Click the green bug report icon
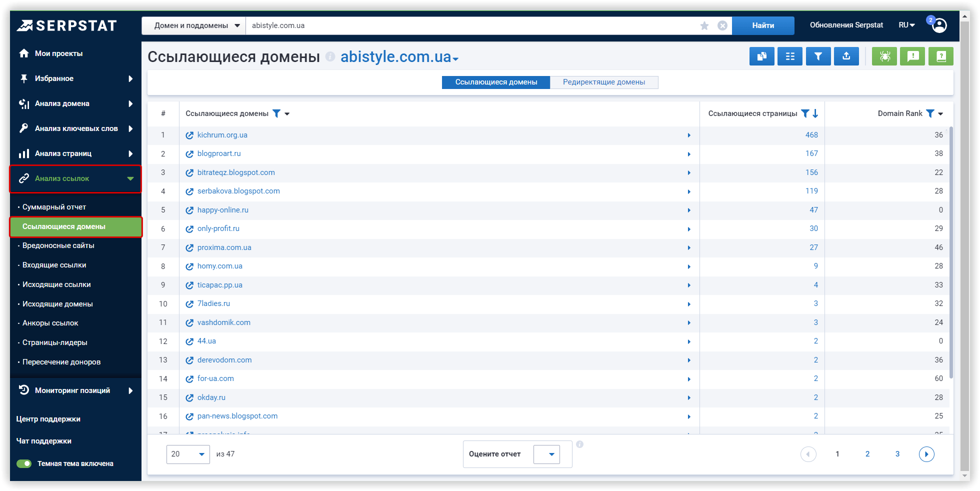Image resolution: width=980 pixels, height=491 pixels. click(x=884, y=56)
